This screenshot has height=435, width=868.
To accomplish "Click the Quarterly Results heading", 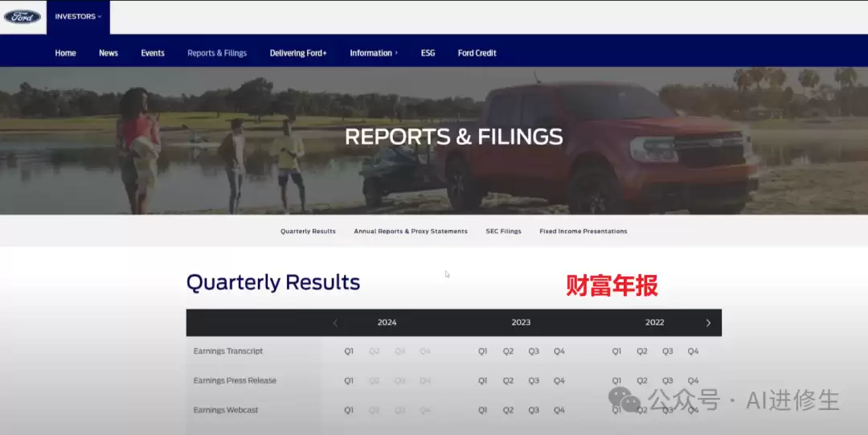I will coord(273,282).
